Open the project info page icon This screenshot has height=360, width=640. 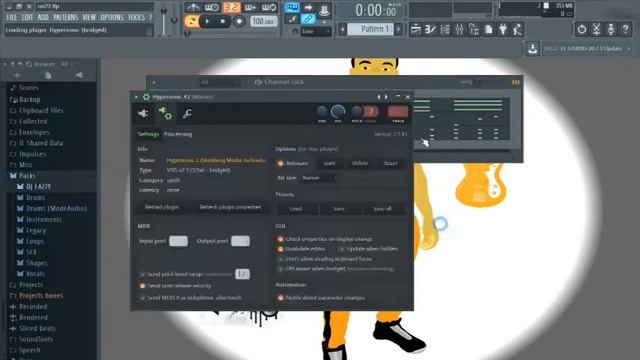click(x=489, y=29)
